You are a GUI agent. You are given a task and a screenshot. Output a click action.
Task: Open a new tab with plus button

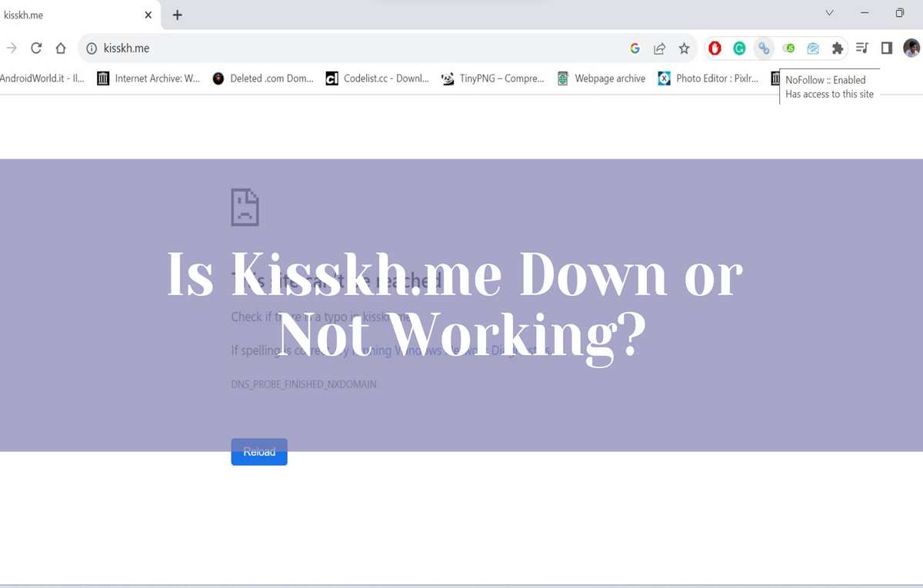tap(177, 15)
